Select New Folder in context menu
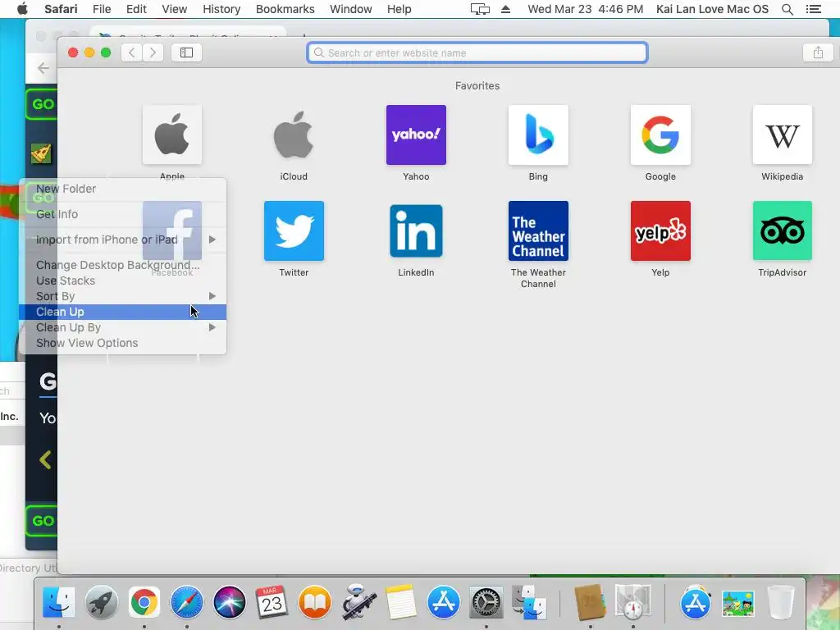This screenshot has width=840, height=630. (123, 189)
